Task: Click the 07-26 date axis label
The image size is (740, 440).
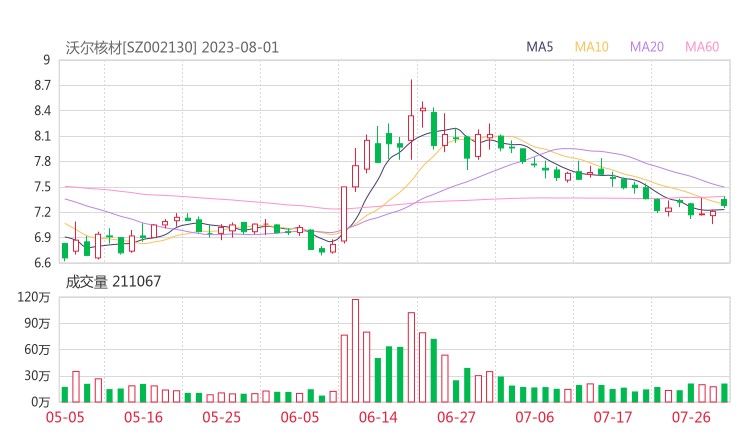Action: 691,417
